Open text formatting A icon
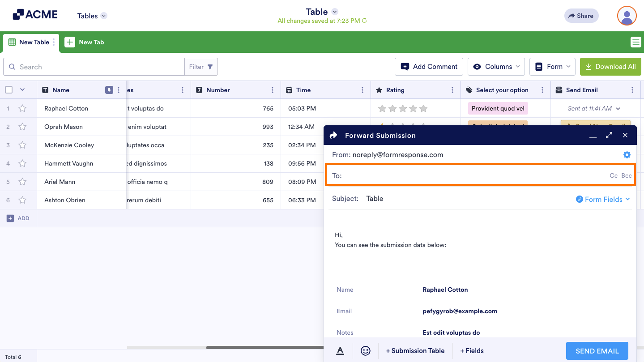The width and height of the screenshot is (644, 362). pos(340,351)
